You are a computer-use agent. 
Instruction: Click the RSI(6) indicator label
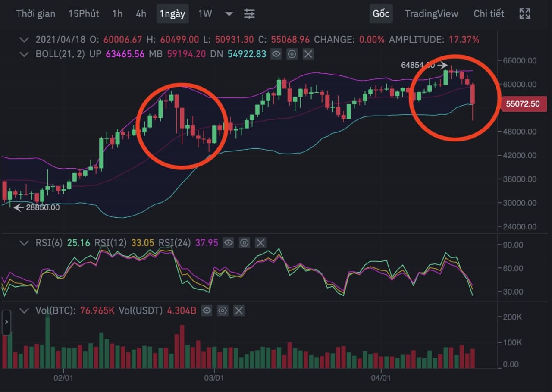point(49,243)
